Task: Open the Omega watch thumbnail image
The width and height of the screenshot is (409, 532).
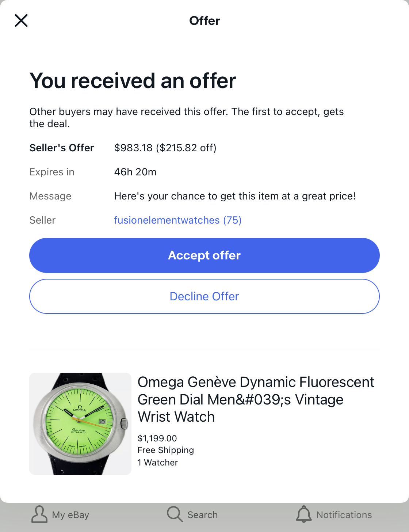Action: point(80,424)
